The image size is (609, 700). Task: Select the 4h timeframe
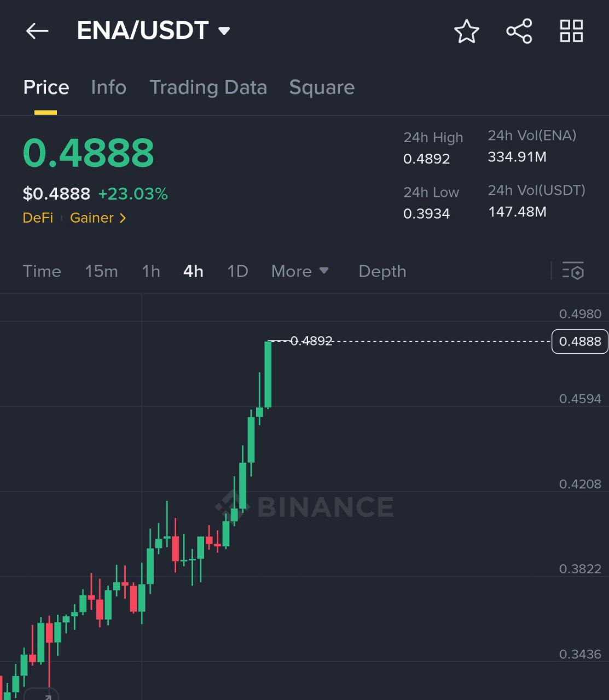pos(193,271)
